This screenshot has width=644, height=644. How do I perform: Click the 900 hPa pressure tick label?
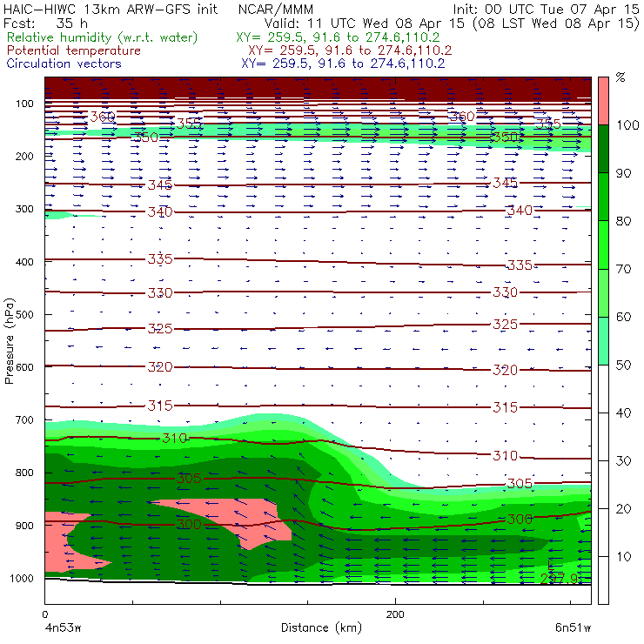24,526
